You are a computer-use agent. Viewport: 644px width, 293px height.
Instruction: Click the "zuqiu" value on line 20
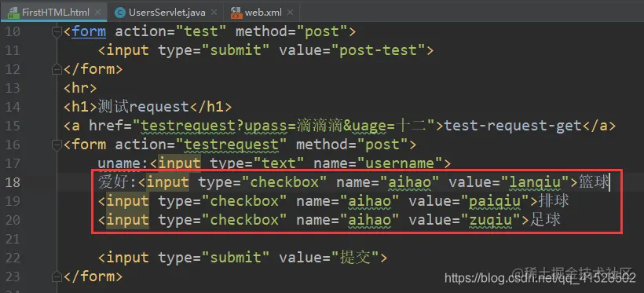click(491, 220)
